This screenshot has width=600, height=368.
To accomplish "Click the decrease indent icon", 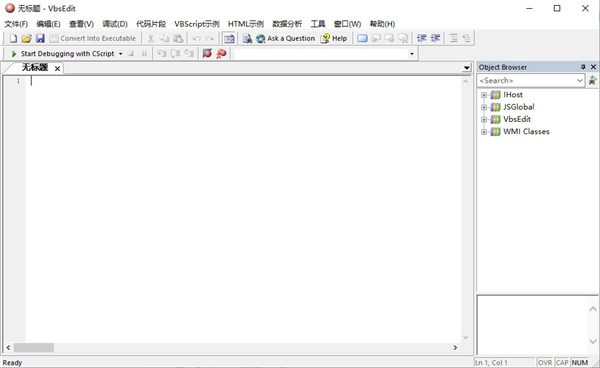I will [422, 38].
